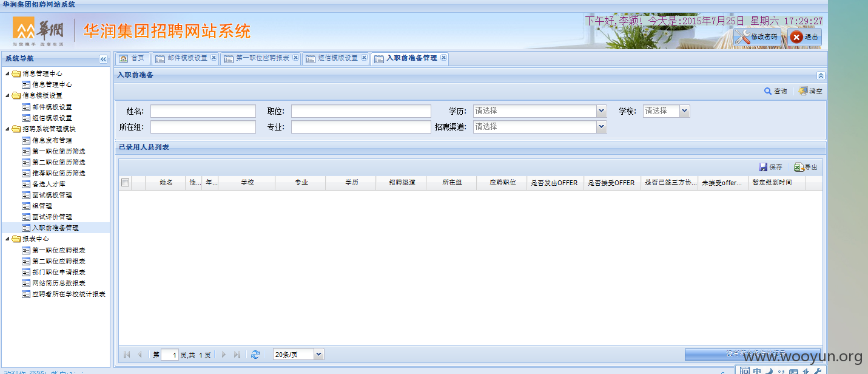
Task: Open 第一职位简历筛选 tree item
Action: 59,151
